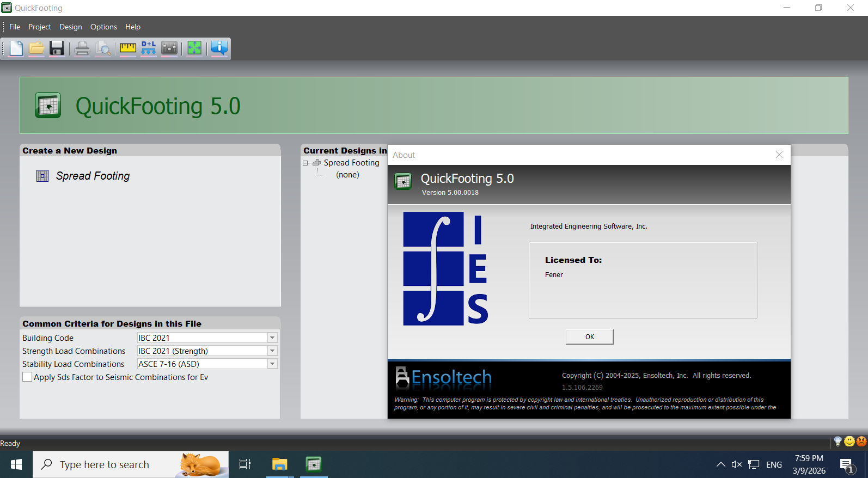Viewport: 868px width, 478px height.
Task: Open Task View in the taskbar
Action: [245, 464]
